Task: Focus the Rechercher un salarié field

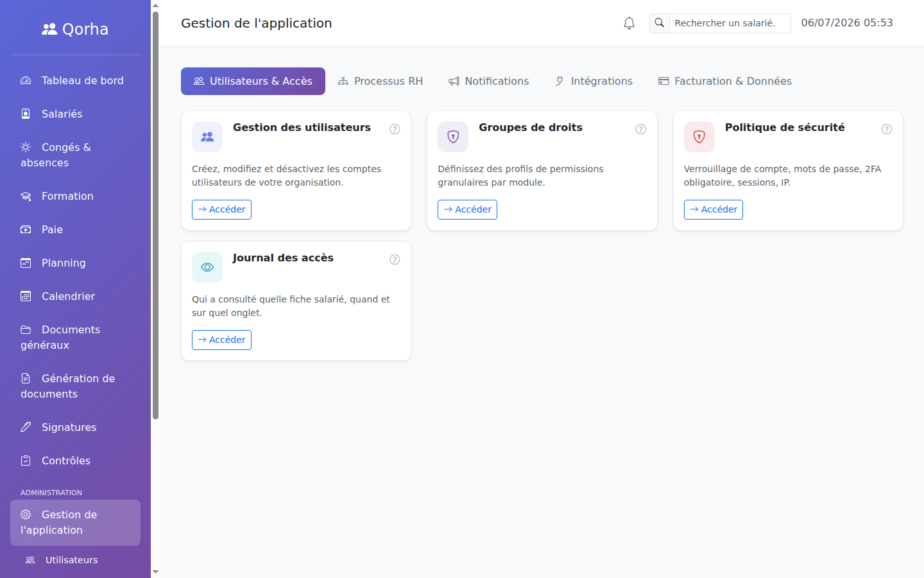Action: pyautogui.click(x=730, y=23)
